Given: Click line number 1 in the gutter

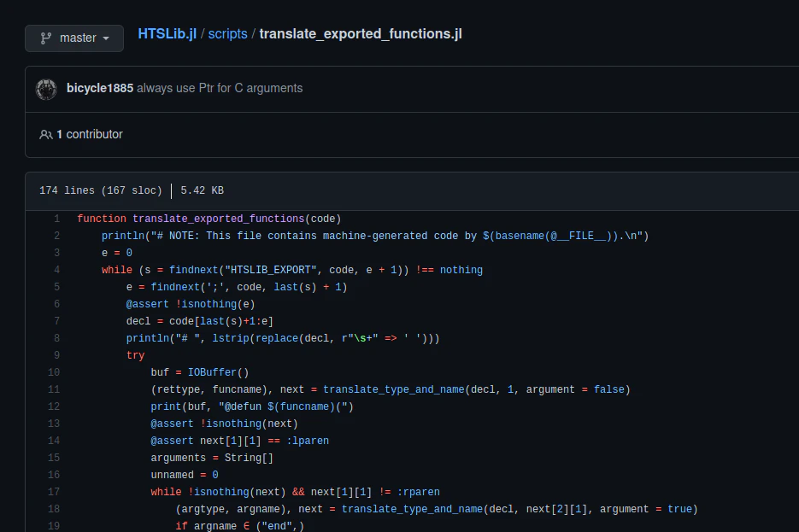Looking at the screenshot, I should (56, 219).
